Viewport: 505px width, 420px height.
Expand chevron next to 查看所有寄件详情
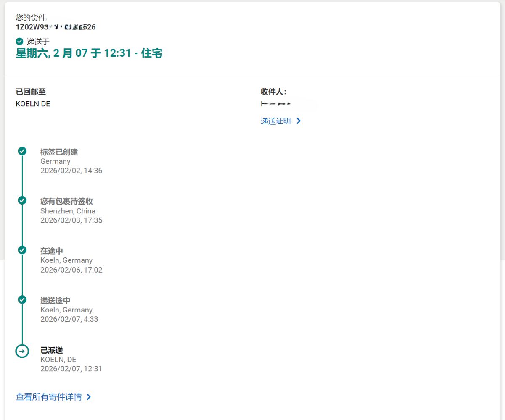(x=88, y=397)
